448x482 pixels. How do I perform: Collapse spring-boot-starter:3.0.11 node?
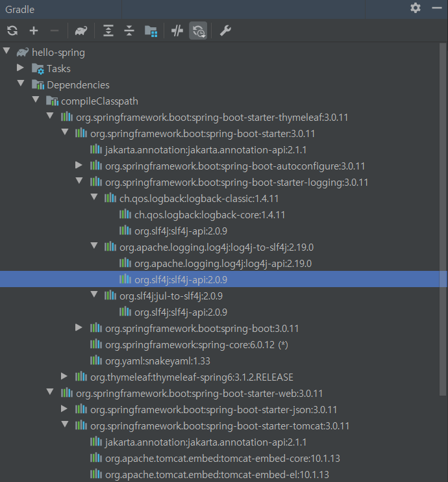click(x=65, y=132)
